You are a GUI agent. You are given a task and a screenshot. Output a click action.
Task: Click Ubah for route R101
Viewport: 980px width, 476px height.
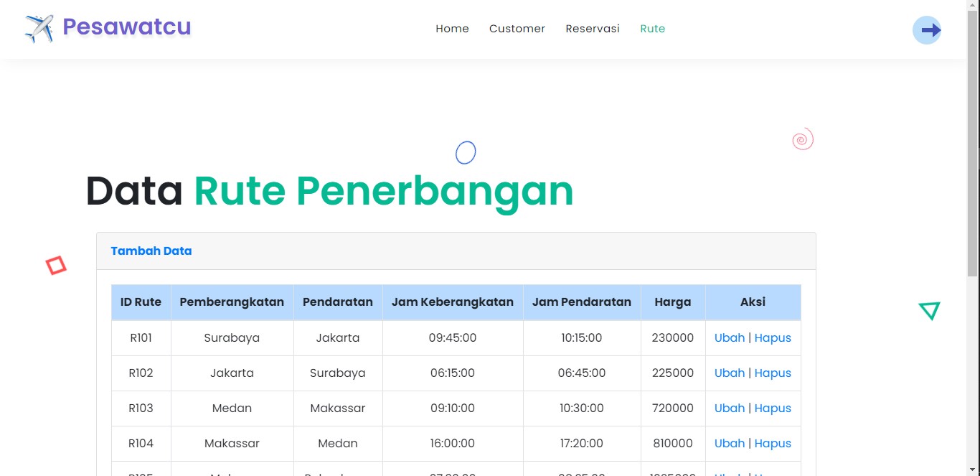730,338
